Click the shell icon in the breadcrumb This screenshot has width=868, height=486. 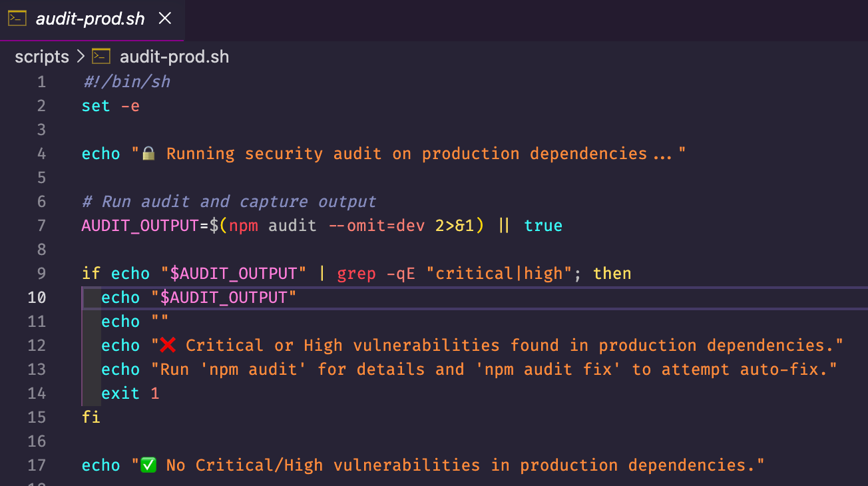click(101, 56)
